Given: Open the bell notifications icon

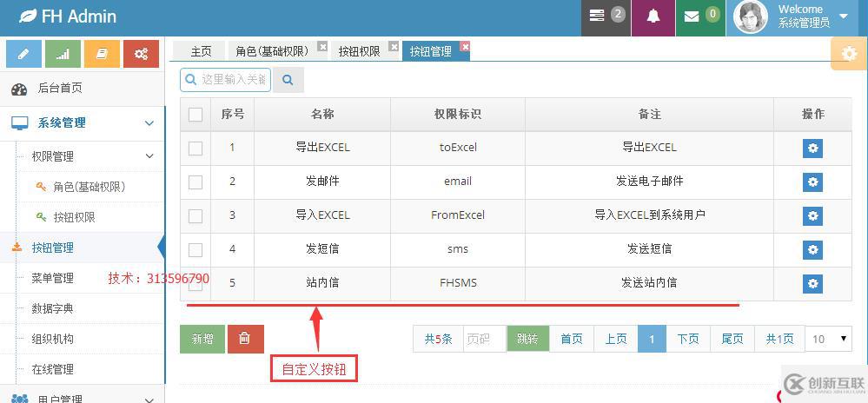Looking at the screenshot, I should (x=653, y=16).
